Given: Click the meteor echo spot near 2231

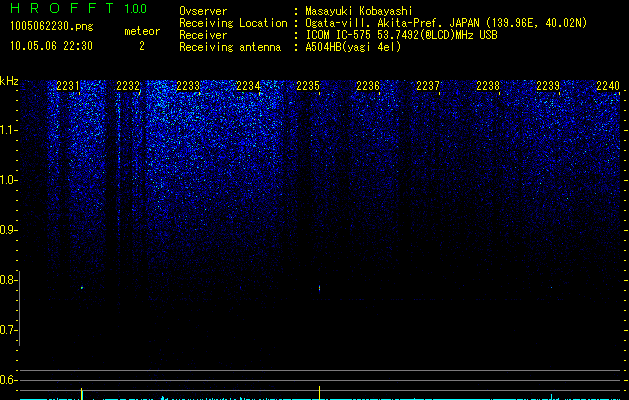Looking at the screenshot, I should click(x=82, y=288).
